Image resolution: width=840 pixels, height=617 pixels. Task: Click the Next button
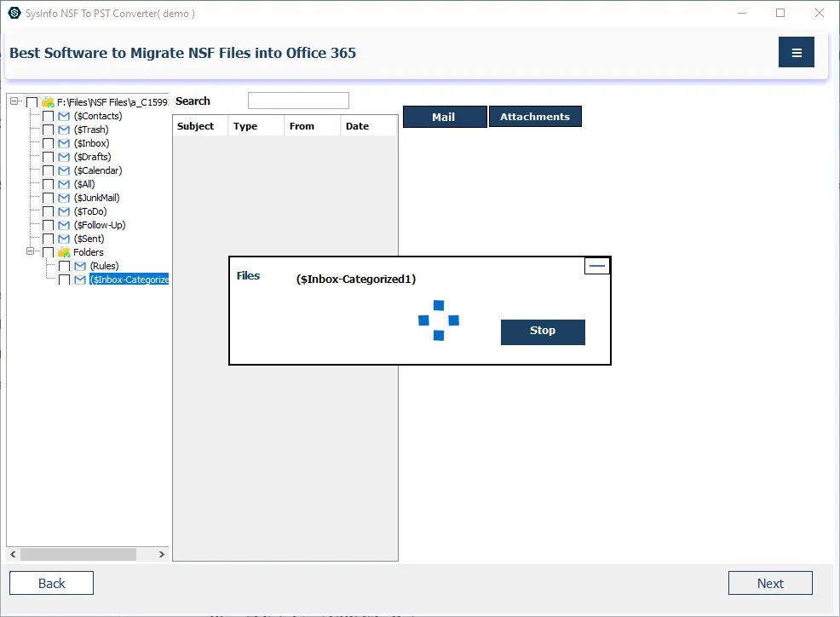[769, 583]
